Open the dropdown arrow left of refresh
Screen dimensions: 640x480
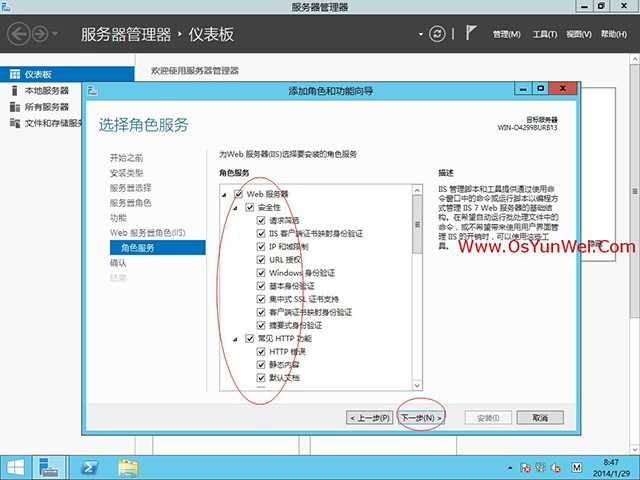421,34
